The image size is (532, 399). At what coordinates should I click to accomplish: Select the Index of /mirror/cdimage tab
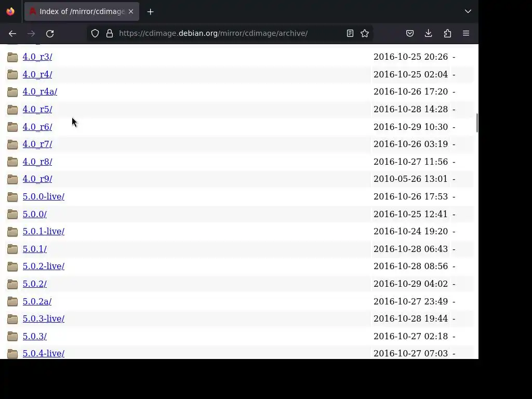[82, 11]
